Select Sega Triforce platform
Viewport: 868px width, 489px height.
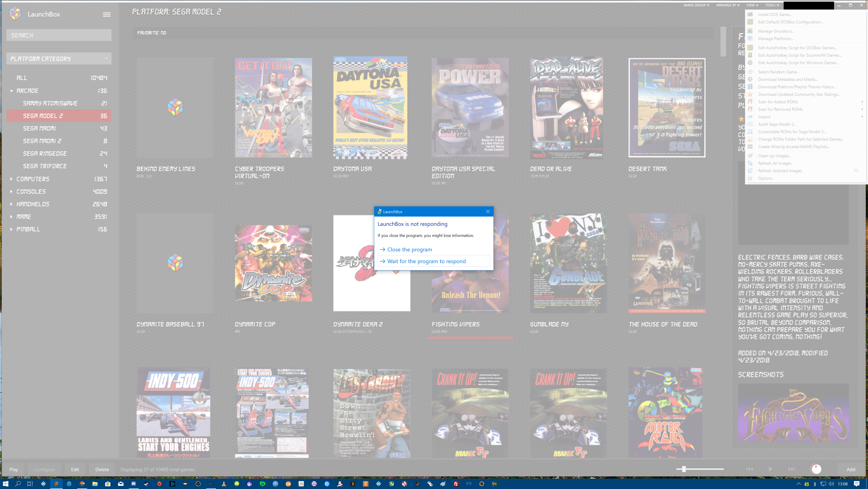(x=59, y=166)
